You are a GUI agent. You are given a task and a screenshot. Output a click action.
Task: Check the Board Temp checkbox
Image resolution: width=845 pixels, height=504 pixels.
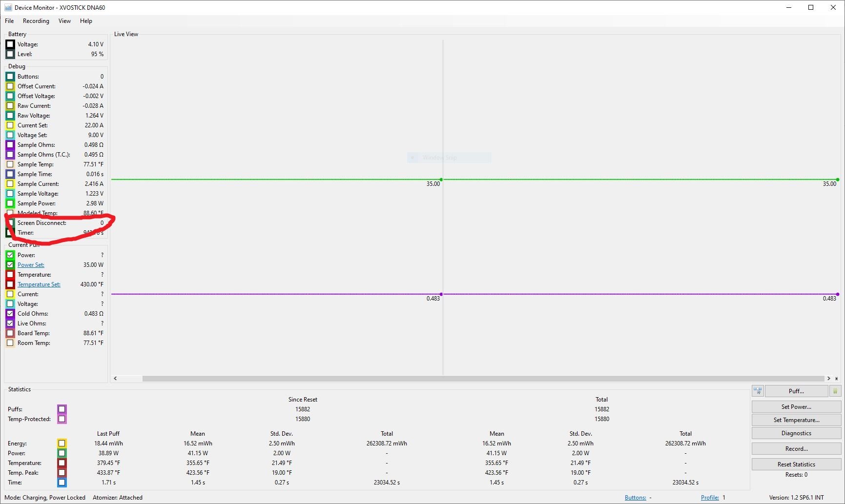(10, 333)
